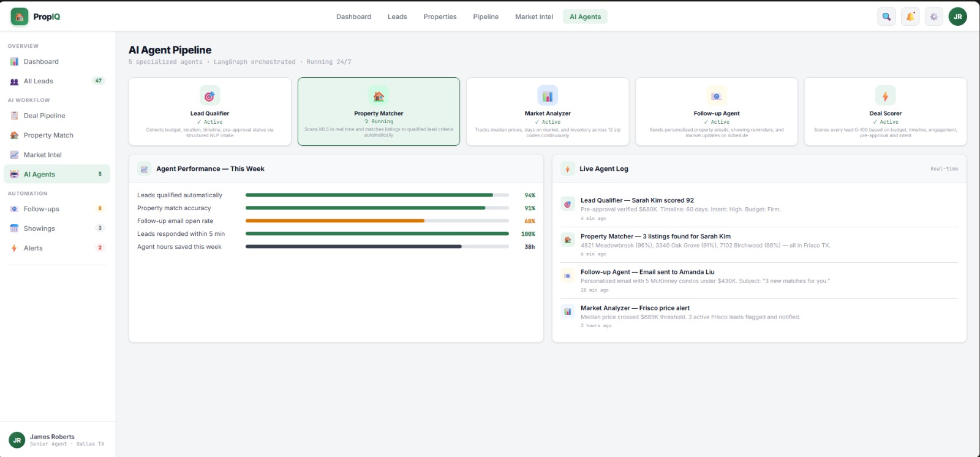Click the Market Intel chart icon in sidebar
Image resolution: width=980 pixels, height=457 pixels.
14,154
